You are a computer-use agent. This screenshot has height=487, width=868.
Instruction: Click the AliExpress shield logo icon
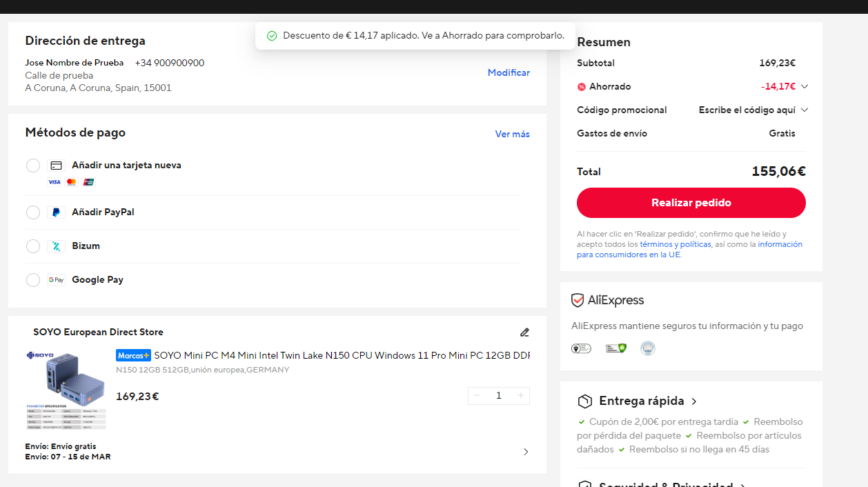[578, 301]
